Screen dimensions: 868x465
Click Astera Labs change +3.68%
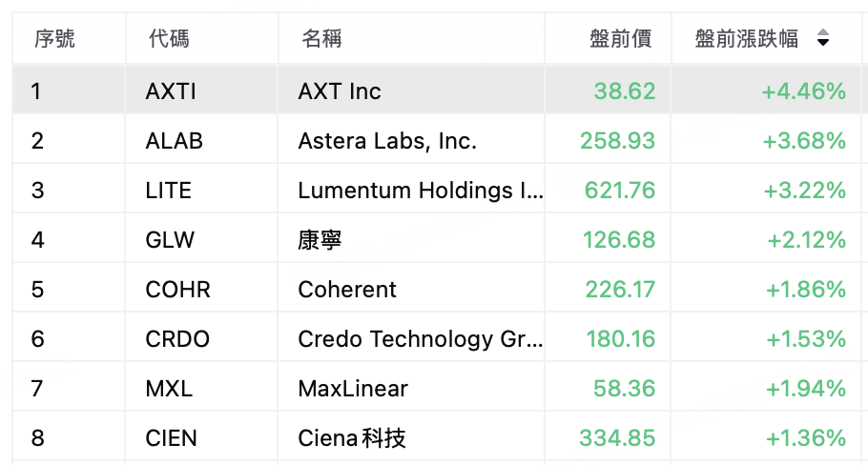point(804,141)
